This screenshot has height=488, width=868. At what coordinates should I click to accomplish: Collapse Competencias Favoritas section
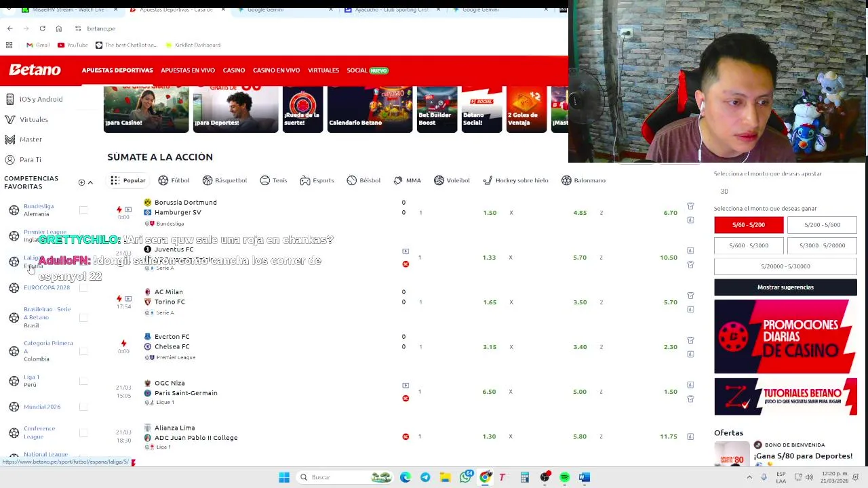click(x=90, y=182)
